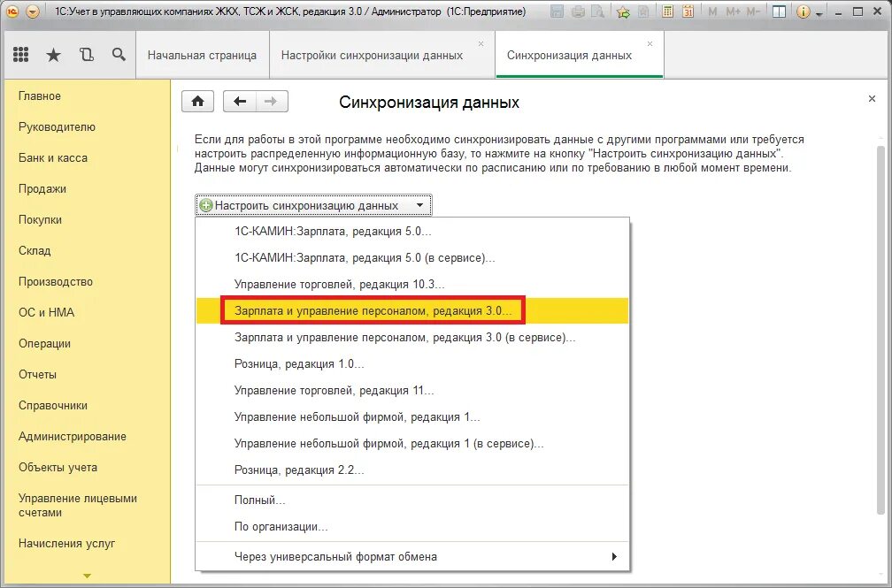Open ОС и НМА section
Screen dimensions: 892x588
46,312
